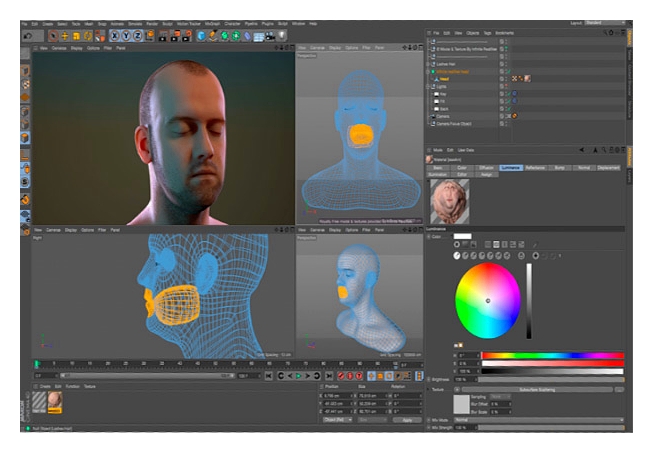Viewport: 653px width, 453px height.
Task: Go to start of animation
Action: click(x=269, y=376)
